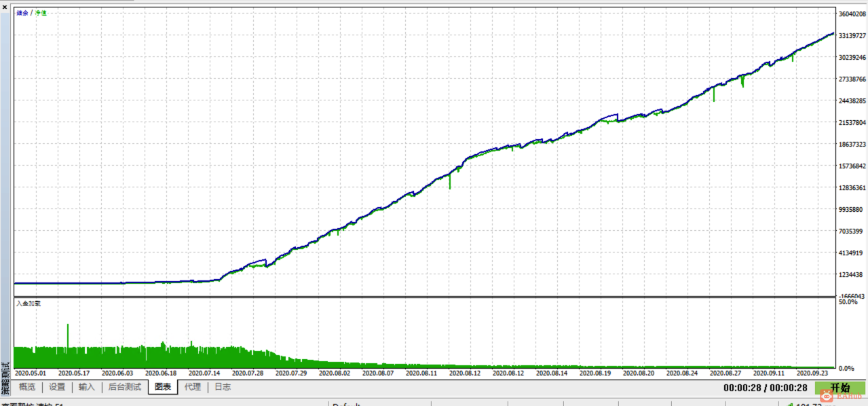This screenshot has height=406, width=868.
Task: Open the 后台测试 tab
Action: click(x=125, y=387)
